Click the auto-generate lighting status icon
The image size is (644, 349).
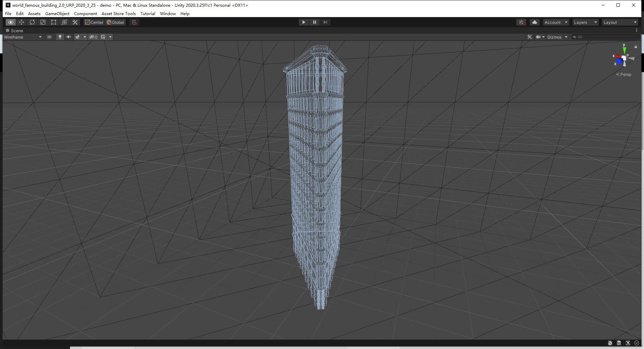tap(628, 343)
